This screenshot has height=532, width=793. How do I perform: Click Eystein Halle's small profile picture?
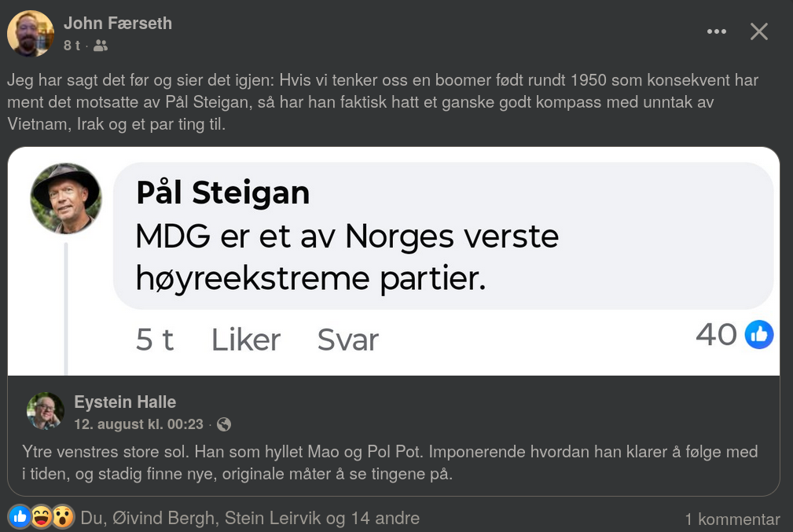46,411
